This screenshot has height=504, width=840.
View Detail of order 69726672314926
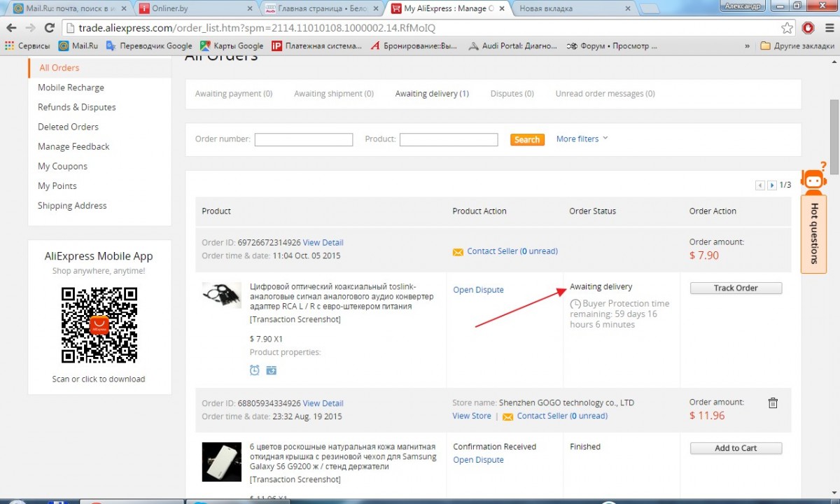[323, 242]
